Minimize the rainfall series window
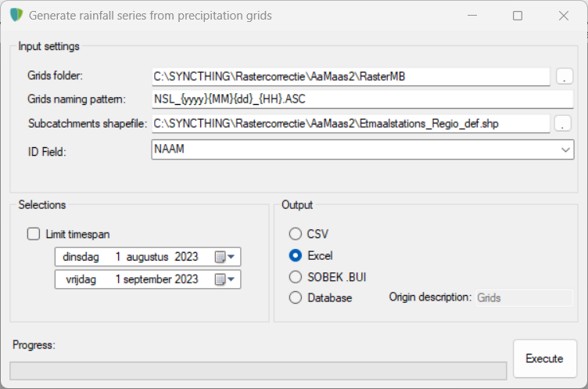 471,16
